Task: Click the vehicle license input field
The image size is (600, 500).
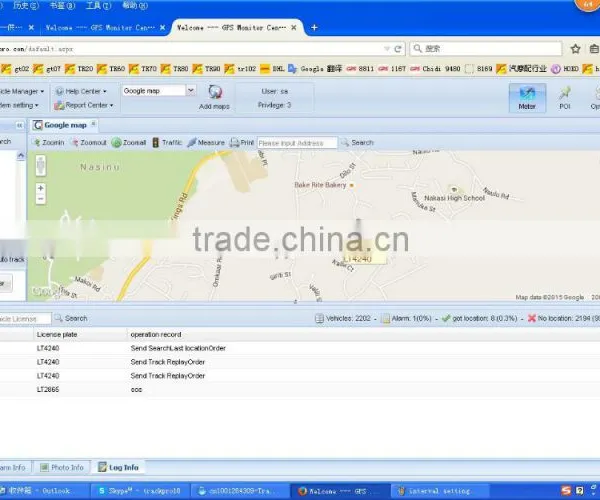Action: (x=25, y=319)
